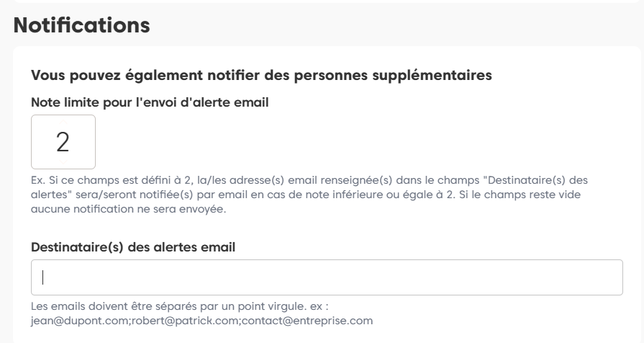Click the "Vous pouvez également notifier" subtitle
Screen dimensions: 644x343
pos(261,75)
